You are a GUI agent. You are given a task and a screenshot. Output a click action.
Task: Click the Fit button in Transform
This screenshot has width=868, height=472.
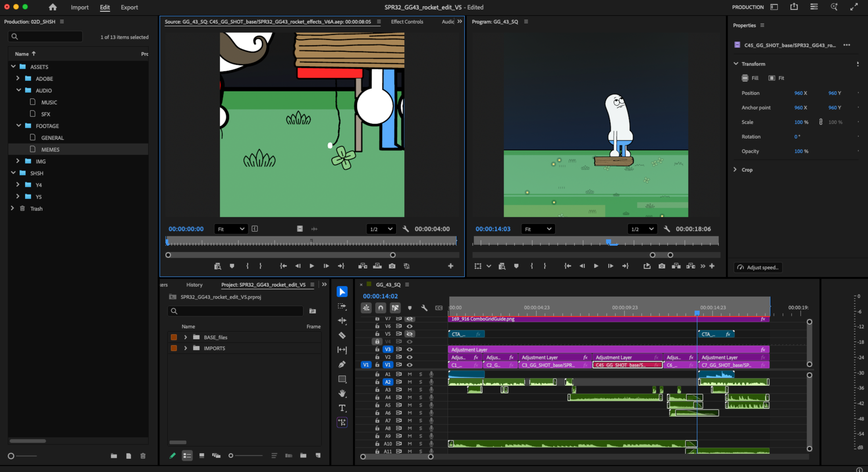pyautogui.click(x=776, y=78)
